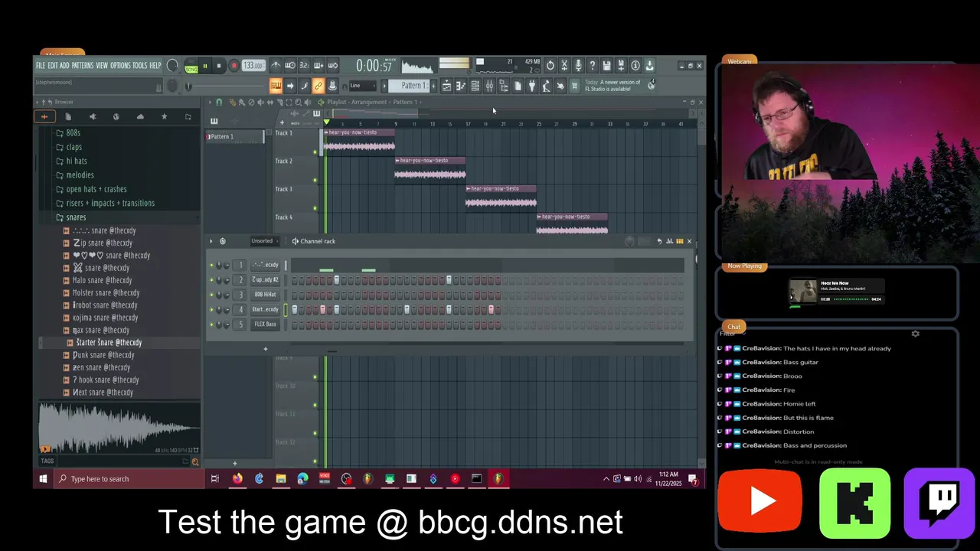
Task: Open the Unsorted channel filter dropdown
Action: click(x=264, y=241)
